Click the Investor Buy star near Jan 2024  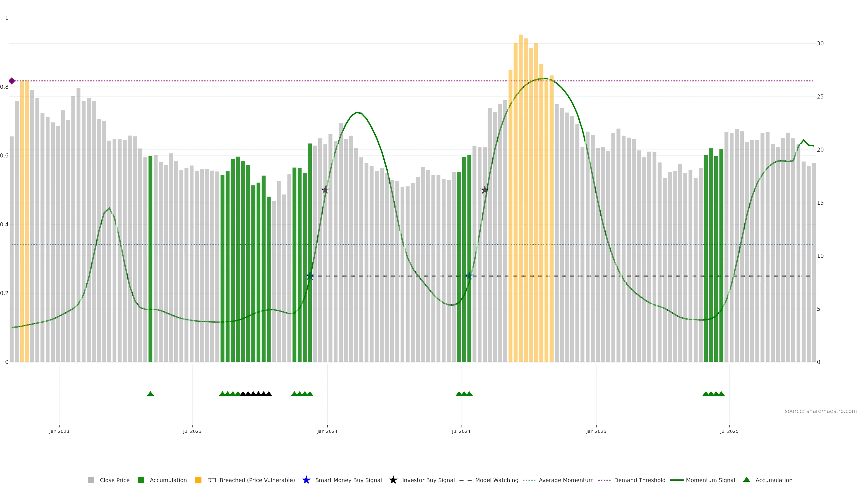pos(325,190)
